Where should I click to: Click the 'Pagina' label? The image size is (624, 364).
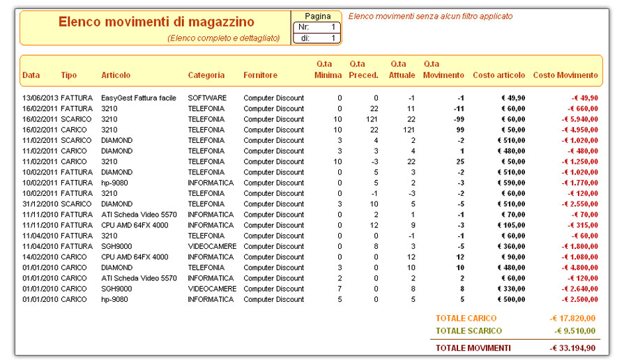[317, 16]
